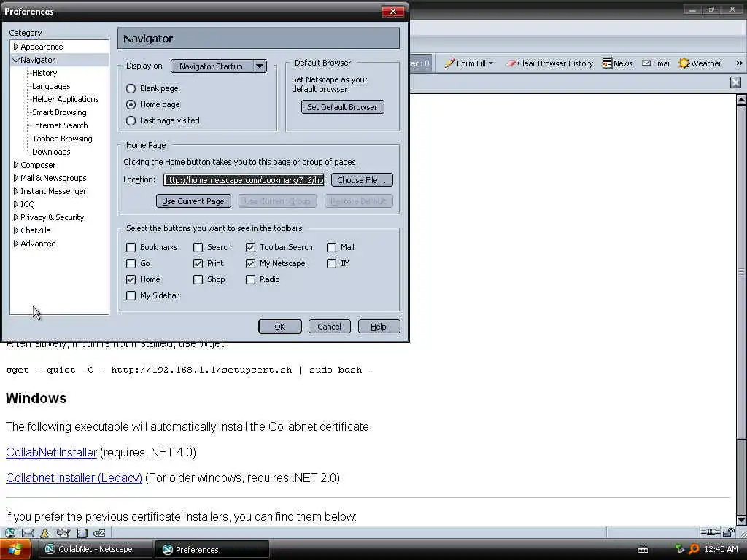The image size is (747, 560).
Task: Click the open padlock security icon
Action: click(x=729, y=532)
